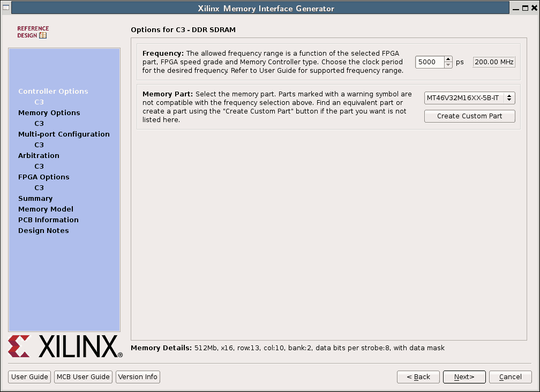Open the window menu icon in title bar

tap(6, 8)
